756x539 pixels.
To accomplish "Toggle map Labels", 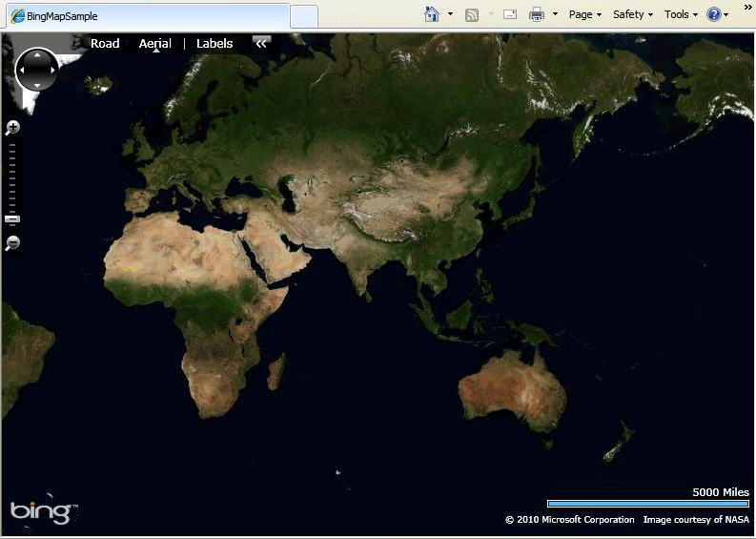I will (215, 44).
